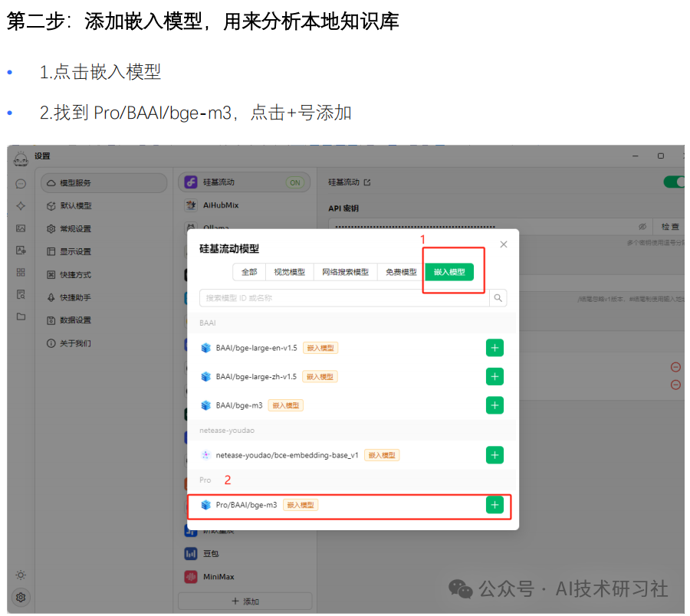
Task: Click the Pro/BAAI/bge-m3 model name
Action: [x=246, y=505]
